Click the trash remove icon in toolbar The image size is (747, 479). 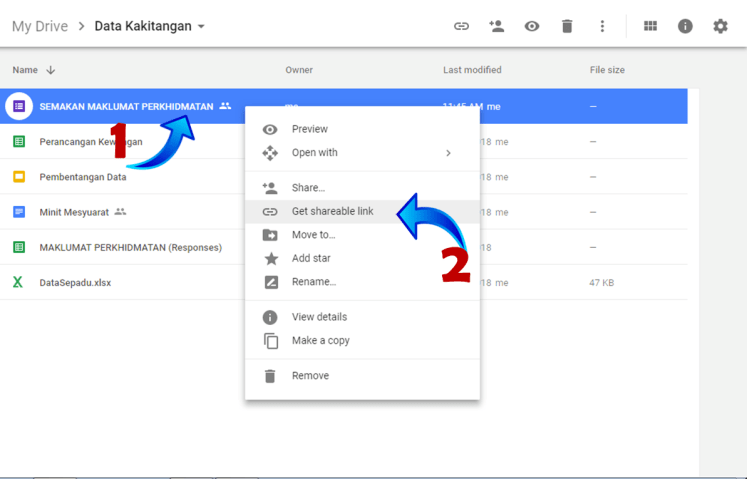coord(567,26)
